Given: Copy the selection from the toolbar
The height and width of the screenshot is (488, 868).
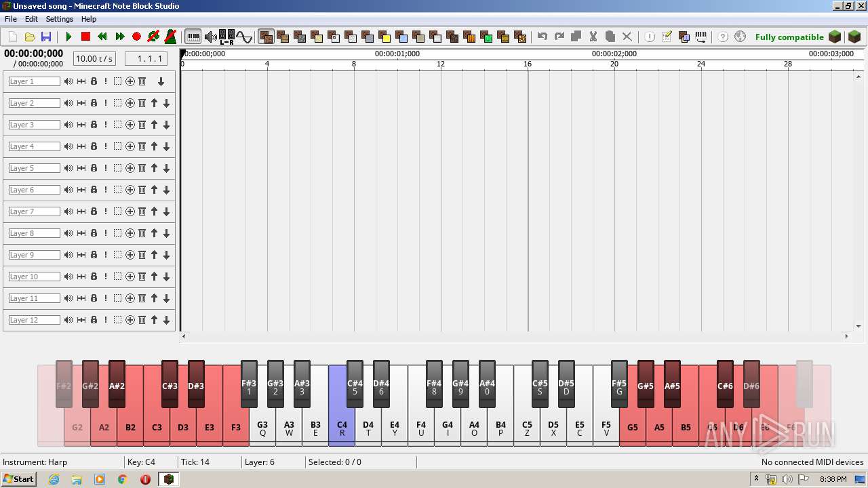Looking at the screenshot, I should tap(576, 37).
